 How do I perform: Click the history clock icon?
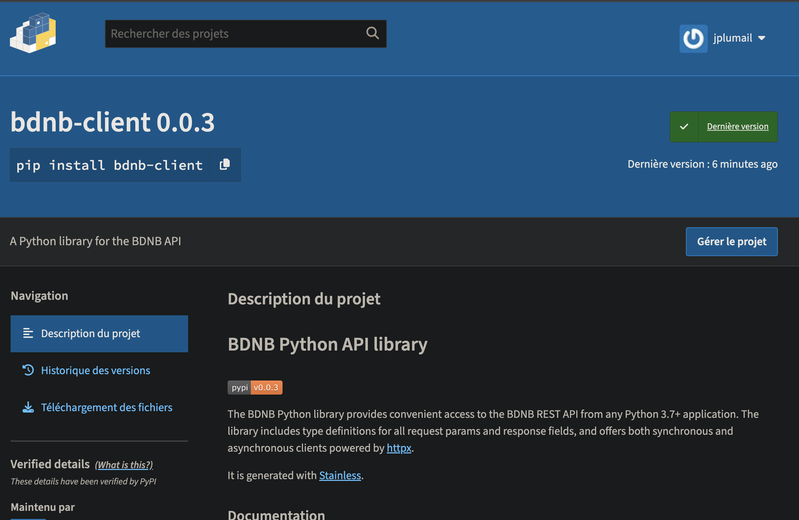[x=28, y=370]
